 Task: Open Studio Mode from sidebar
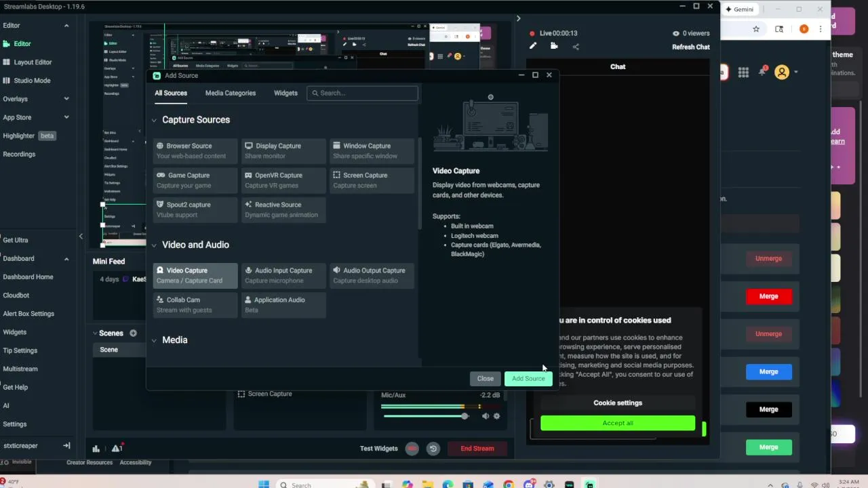click(32, 81)
